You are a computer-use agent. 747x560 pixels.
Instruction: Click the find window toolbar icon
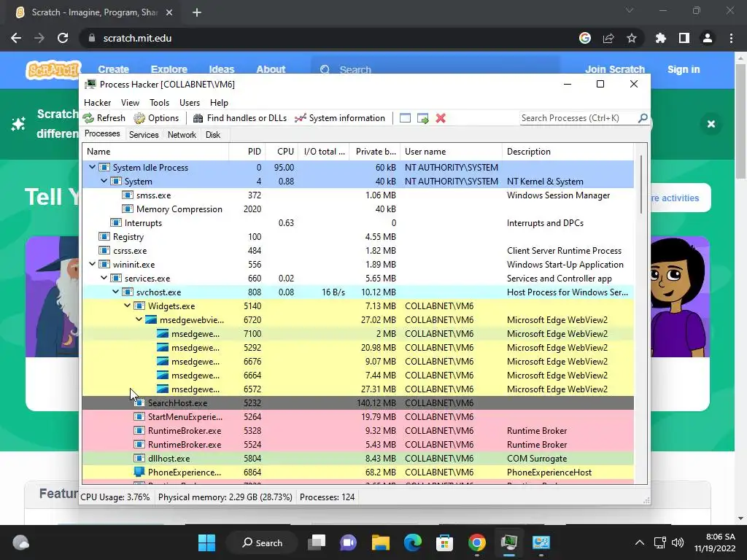405,118
